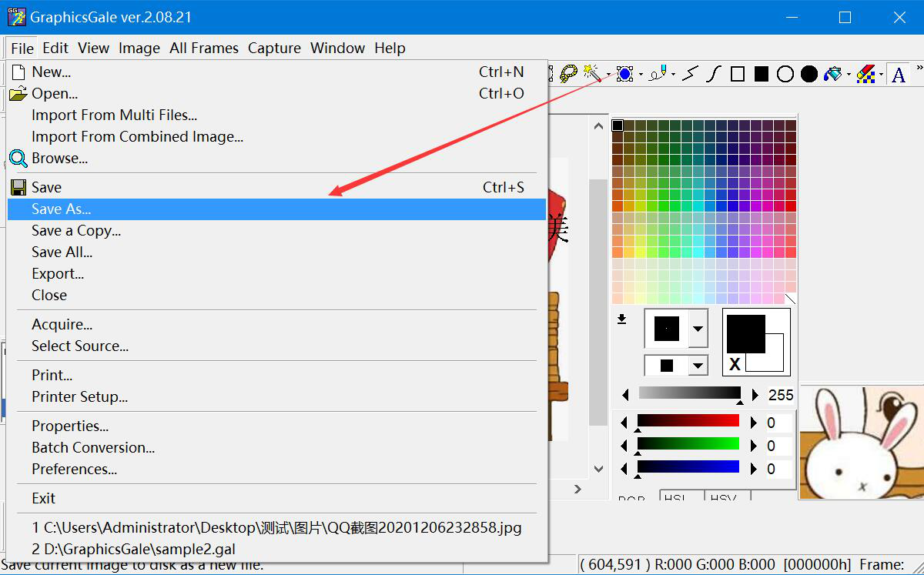The height and width of the screenshot is (575, 924).
Task: Expand the large pen shape dropdown
Action: (698, 329)
